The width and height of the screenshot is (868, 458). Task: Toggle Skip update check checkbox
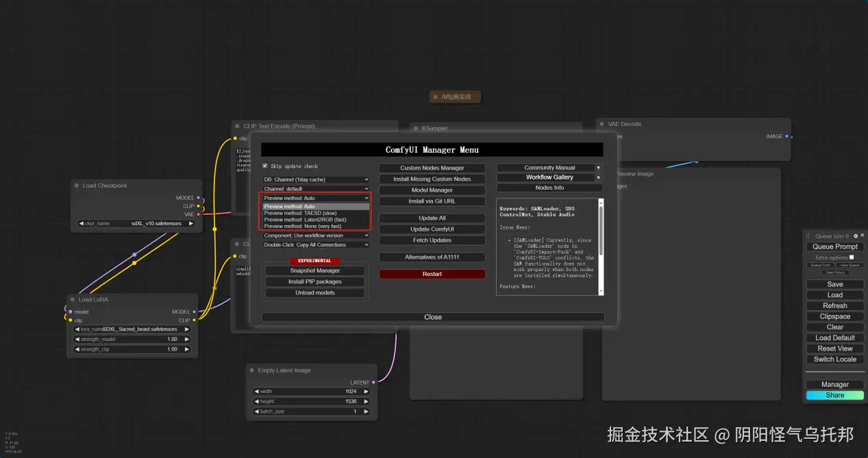coord(265,166)
